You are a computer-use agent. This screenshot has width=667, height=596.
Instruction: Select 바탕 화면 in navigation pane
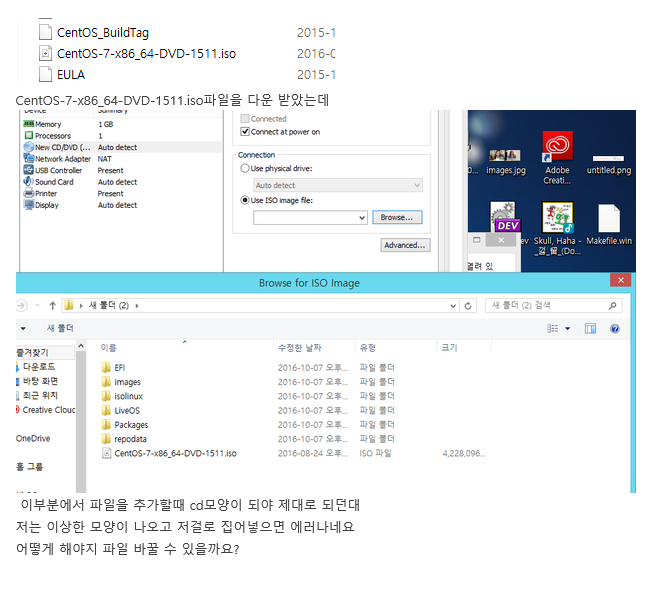[40, 381]
